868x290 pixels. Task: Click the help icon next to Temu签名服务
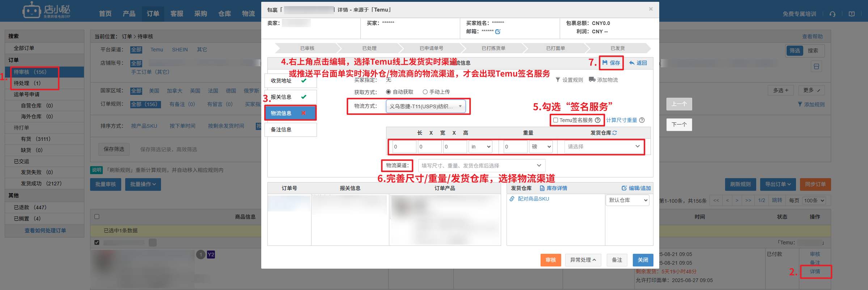pyautogui.click(x=598, y=120)
